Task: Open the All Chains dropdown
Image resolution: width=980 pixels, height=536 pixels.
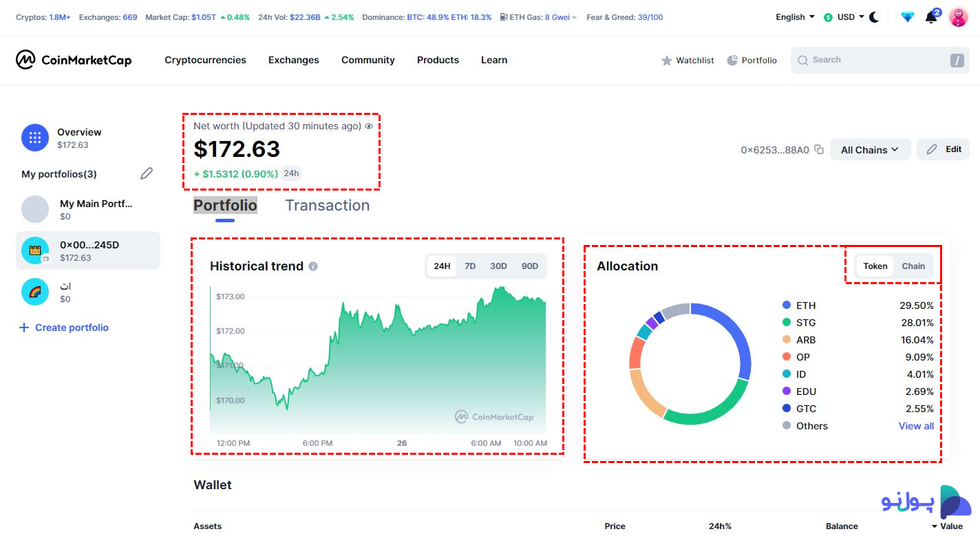Action: 871,149
